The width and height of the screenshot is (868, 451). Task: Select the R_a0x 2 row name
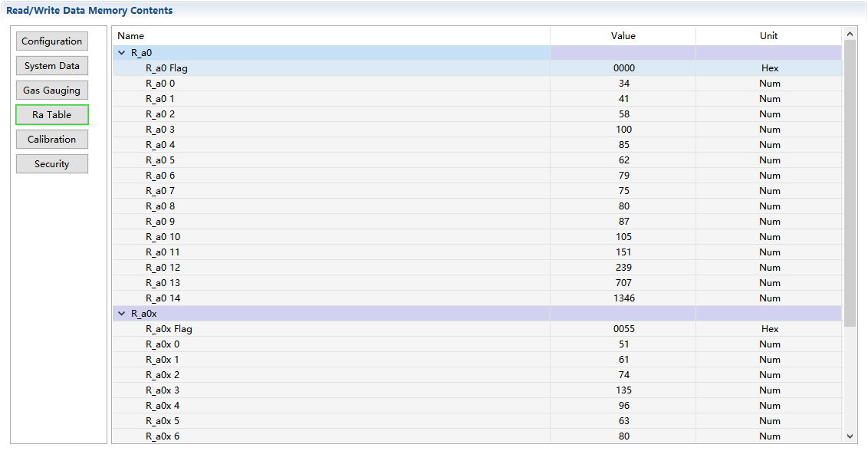[x=163, y=375]
